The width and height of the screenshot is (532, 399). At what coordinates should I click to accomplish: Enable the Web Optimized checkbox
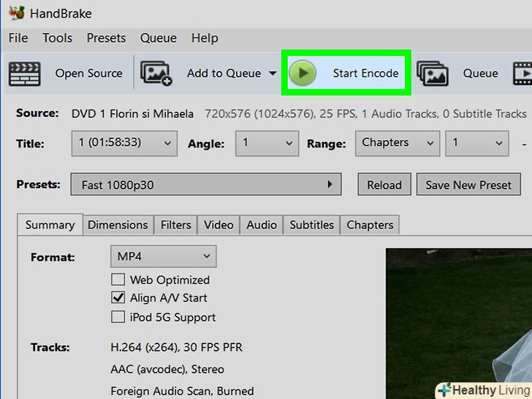[118, 280]
